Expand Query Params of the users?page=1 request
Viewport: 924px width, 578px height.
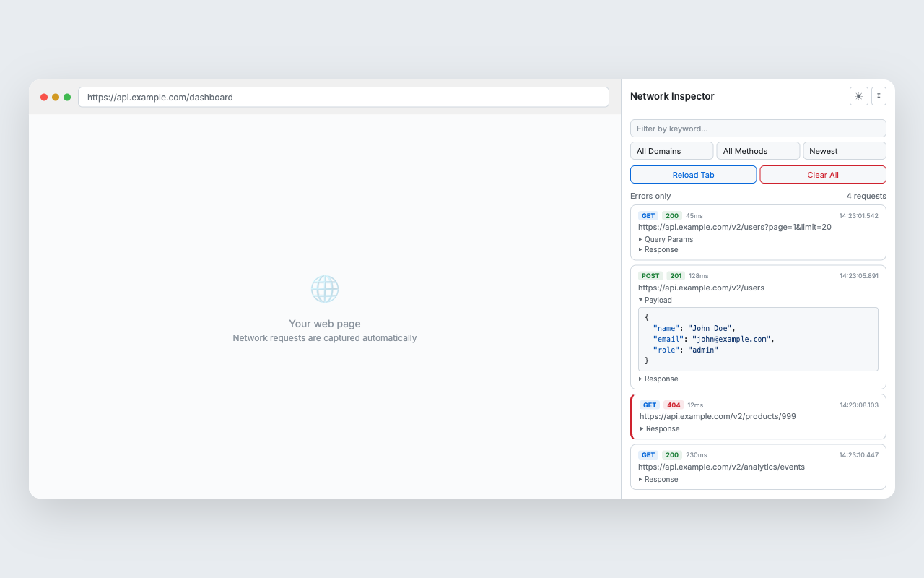666,239
